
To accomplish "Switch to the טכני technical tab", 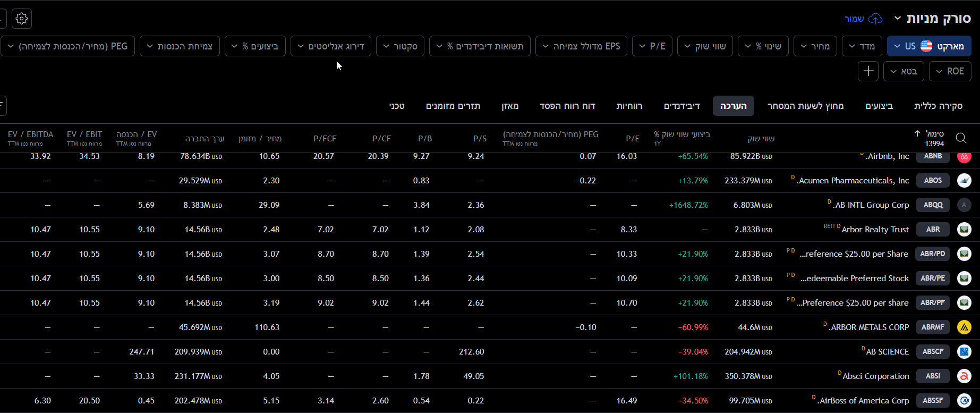I will (x=397, y=106).
